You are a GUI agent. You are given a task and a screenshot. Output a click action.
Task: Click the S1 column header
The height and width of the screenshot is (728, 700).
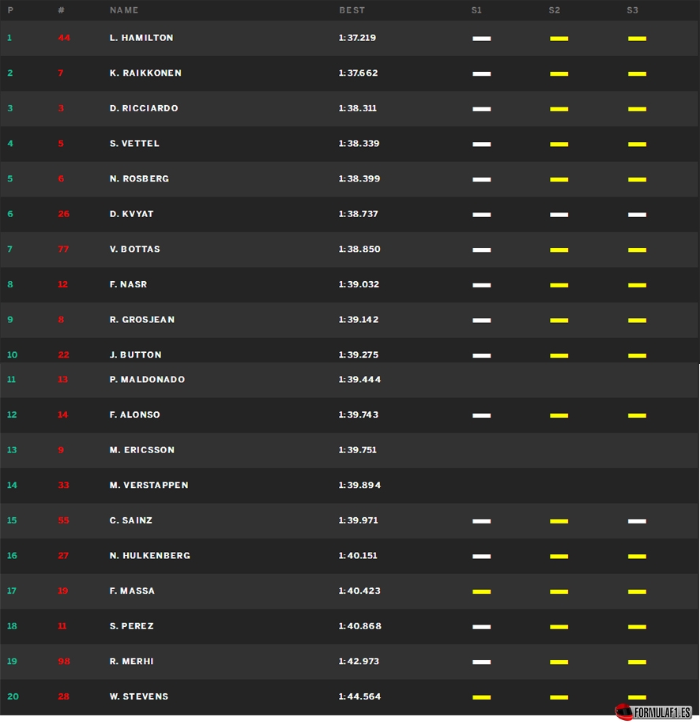point(476,10)
